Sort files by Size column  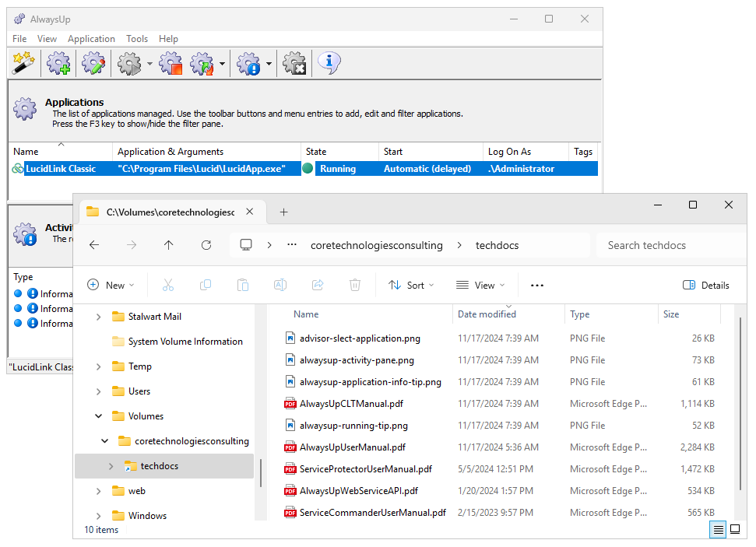point(689,314)
